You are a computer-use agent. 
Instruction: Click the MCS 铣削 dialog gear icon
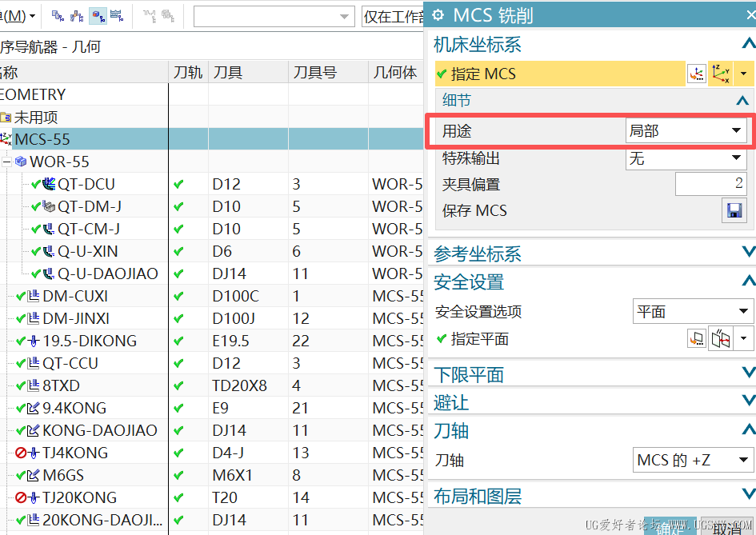click(438, 15)
